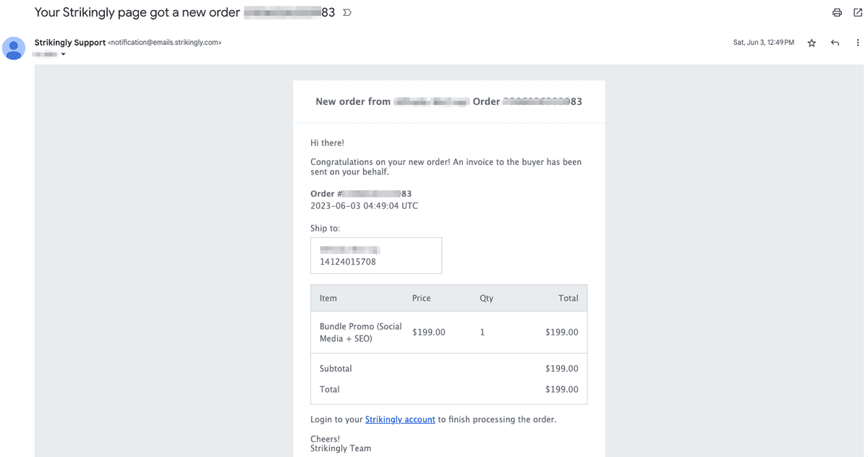Click the email subject line heading
The image size is (868, 457).
pos(184,12)
